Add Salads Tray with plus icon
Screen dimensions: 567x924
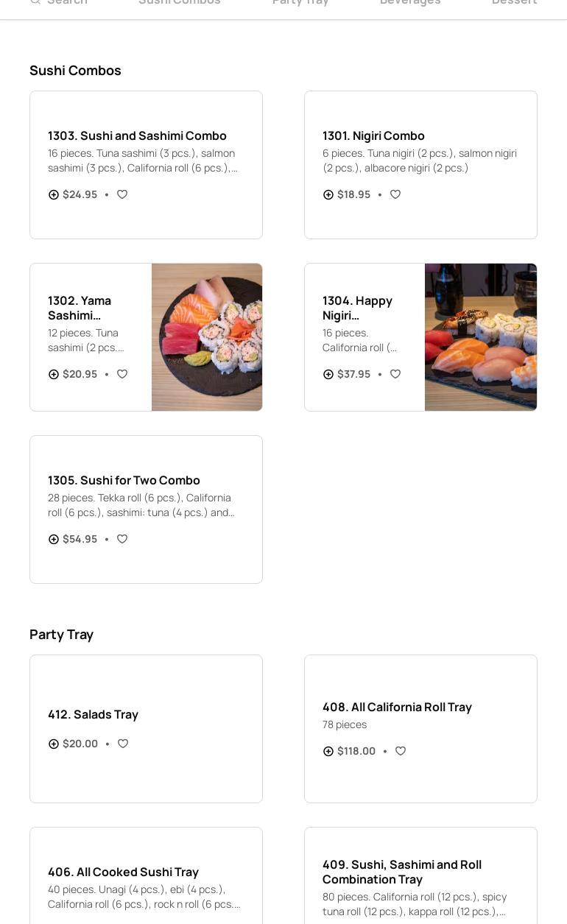coord(54,744)
